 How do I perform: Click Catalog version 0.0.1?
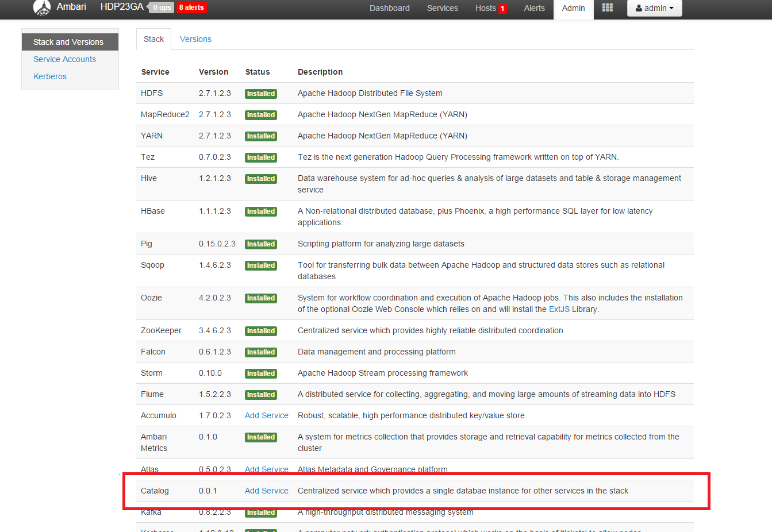click(x=208, y=491)
